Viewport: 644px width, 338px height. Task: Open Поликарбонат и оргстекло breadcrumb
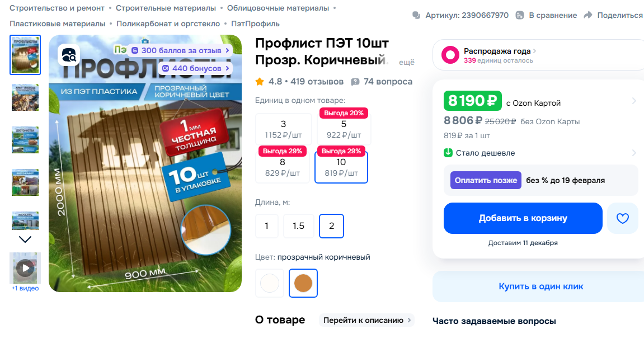pyautogui.click(x=168, y=24)
